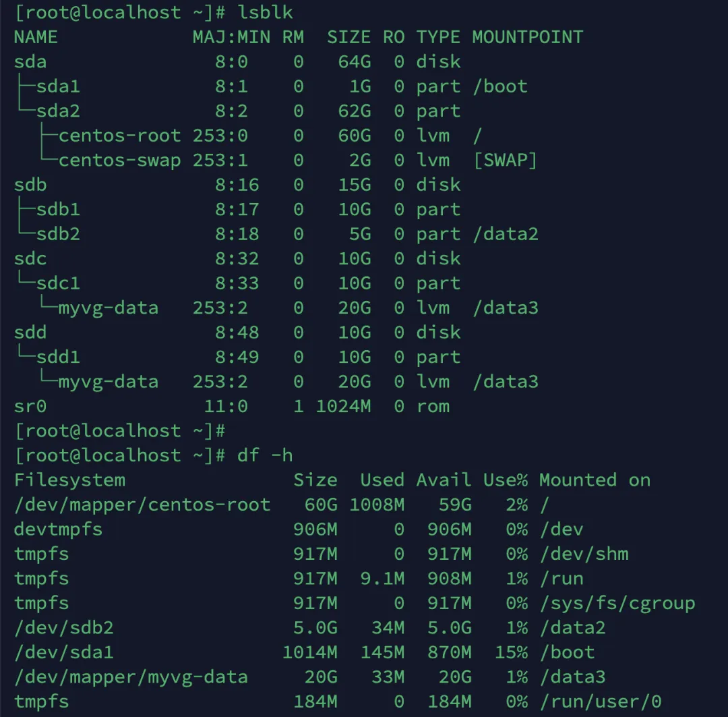Viewport: 728px width, 717px height.
Task: Select the sda disk row name
Action: coord(30,62)
